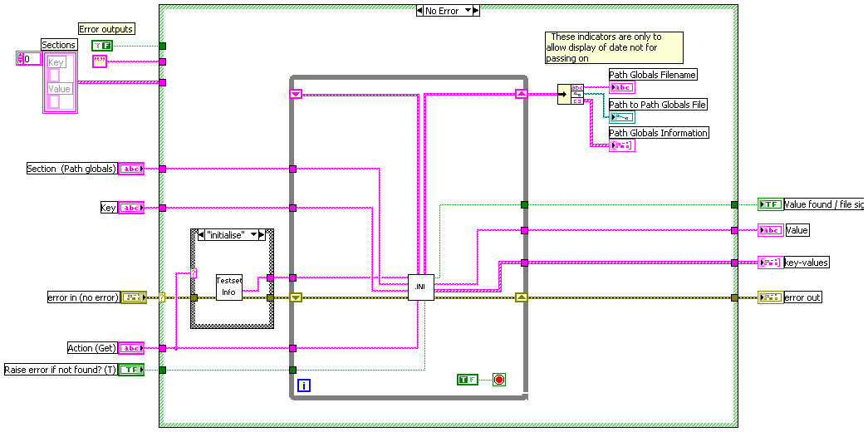
Task: Click the Path Globals Information label
Action: pos(659,133)
